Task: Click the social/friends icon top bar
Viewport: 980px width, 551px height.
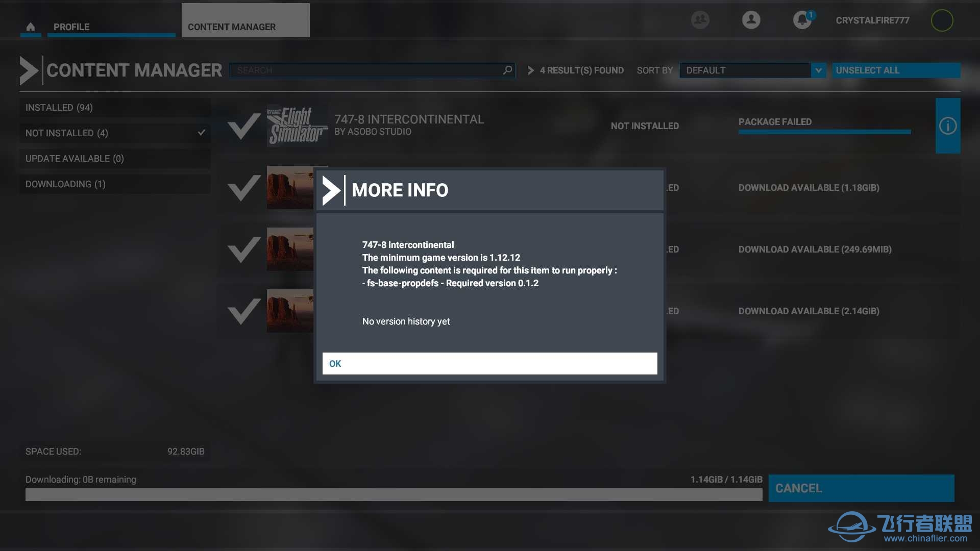Action: [x=700, y=19]
